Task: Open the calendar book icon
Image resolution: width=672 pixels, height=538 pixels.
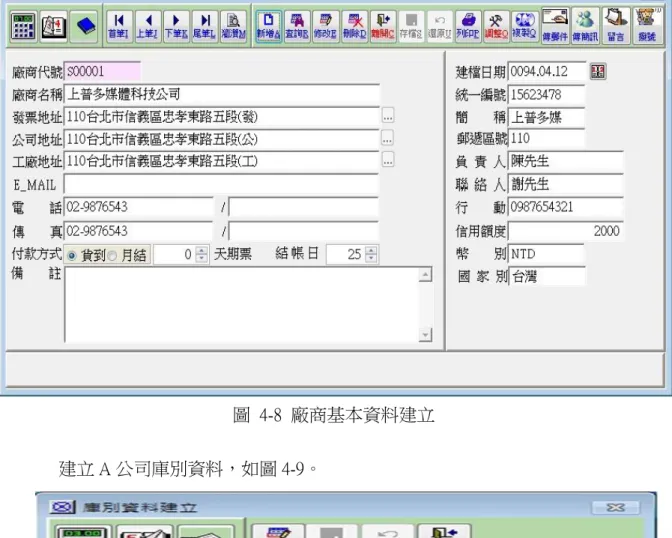Action: pyautogui.click(x=54, y=27)
